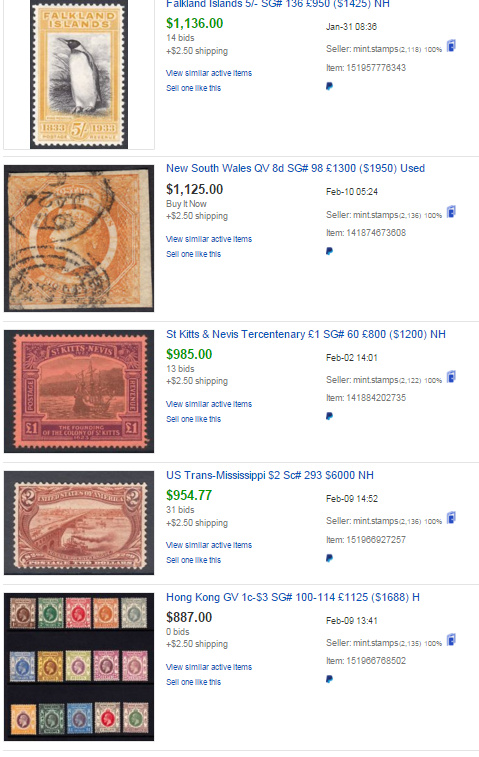View similar active items for Trans-Mississippi stamp
Screen dimensions: 479x757
click(209, 545)
